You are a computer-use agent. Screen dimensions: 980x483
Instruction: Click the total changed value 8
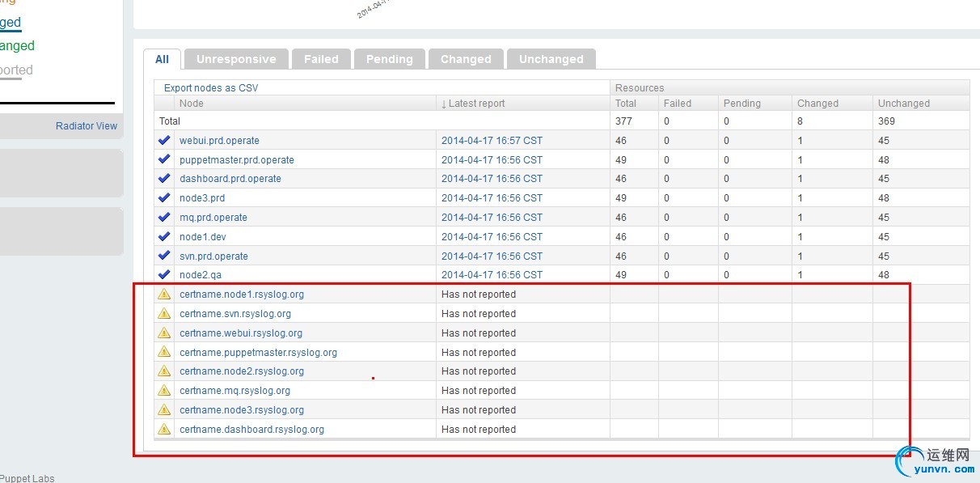coord(800,121)
